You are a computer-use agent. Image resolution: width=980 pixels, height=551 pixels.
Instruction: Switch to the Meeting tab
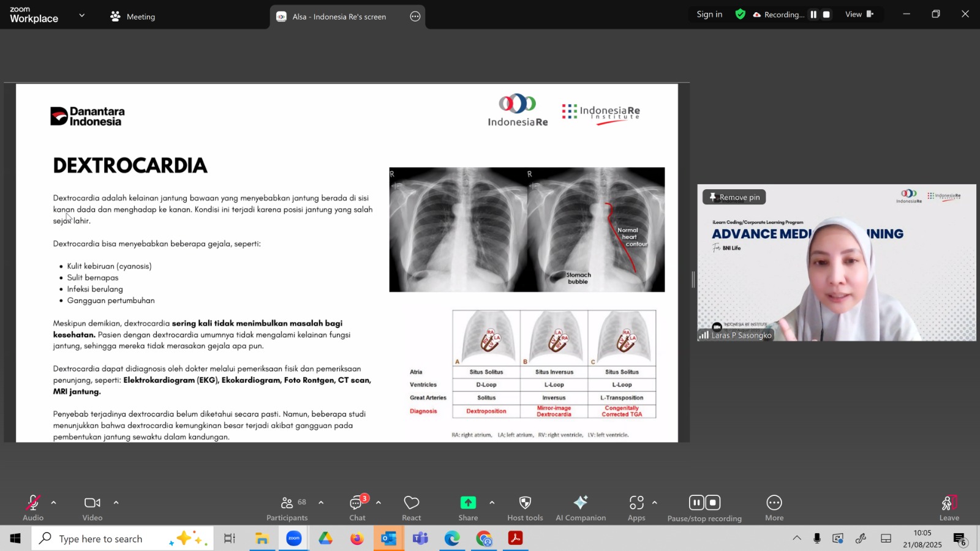[x=133, y=17]
